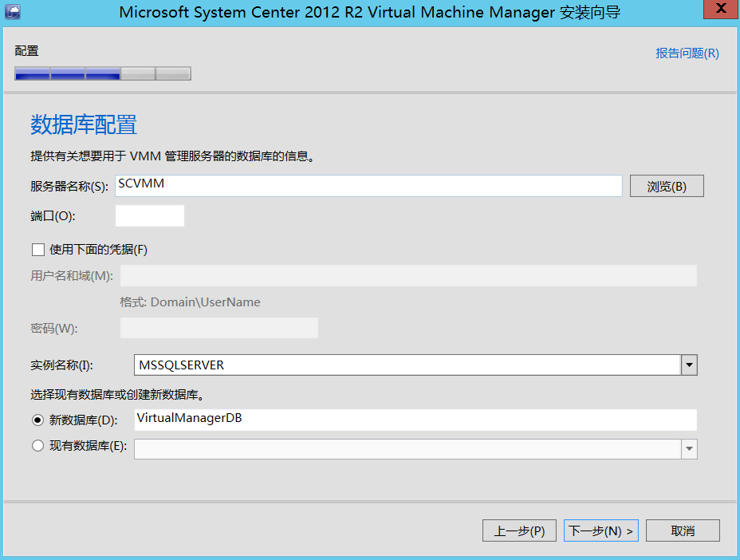Click the 选择现有数据库或创建新数据库 text
Screen dimensions: 740x560
pyautogui.click(x=117, y=394)
